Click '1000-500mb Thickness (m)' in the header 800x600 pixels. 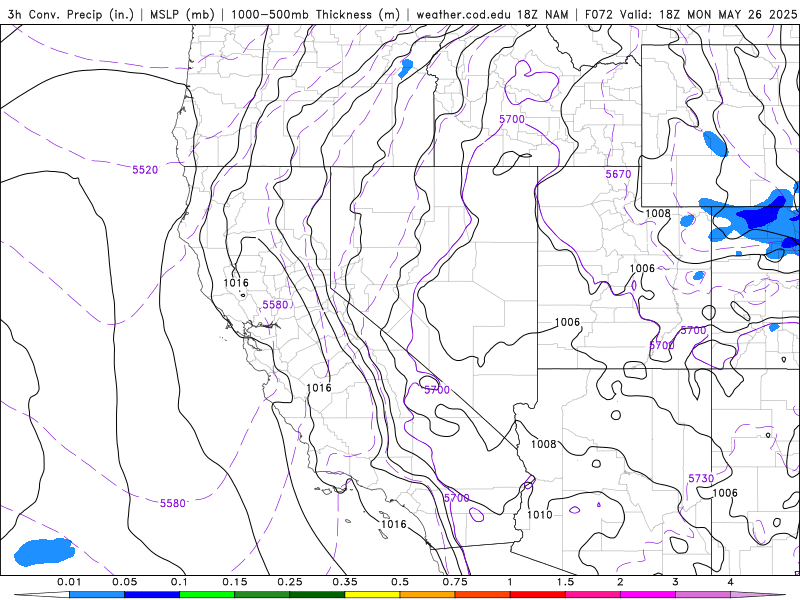(315, 14)
